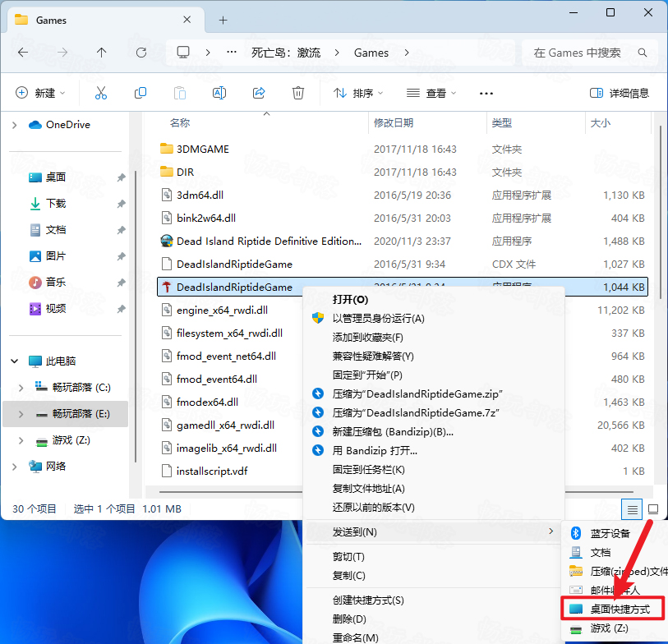Screen dimensions: 668x644
Task: Click the Rename icon in toolbar
Action: click(219, 93)
